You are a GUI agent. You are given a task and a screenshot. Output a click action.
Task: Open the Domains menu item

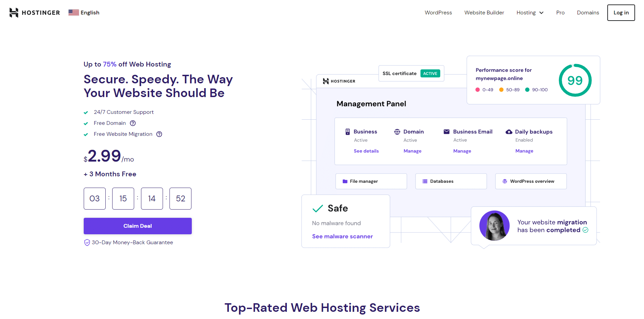[x=588, y=13]
